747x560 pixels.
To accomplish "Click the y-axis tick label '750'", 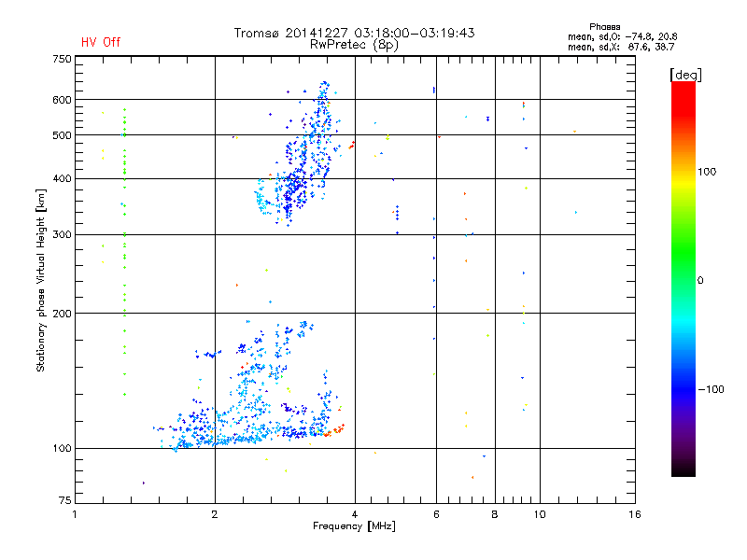I will [62, 59].
